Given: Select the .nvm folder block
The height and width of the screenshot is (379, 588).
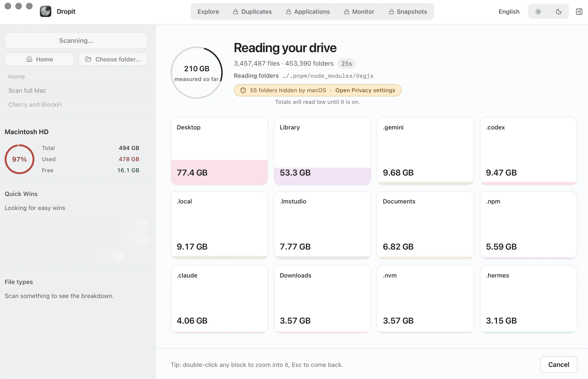Looking at the screenshot, I should 425,299.
